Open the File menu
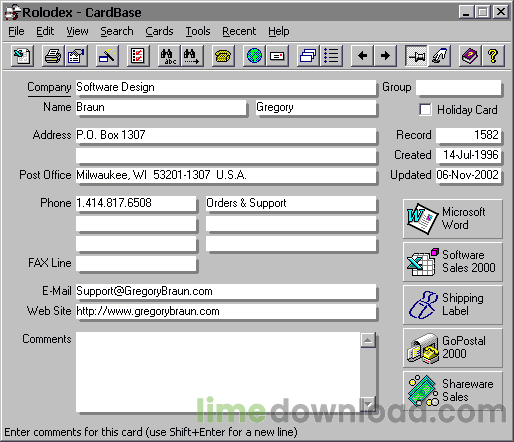514x442 pixels. [16, 31]
